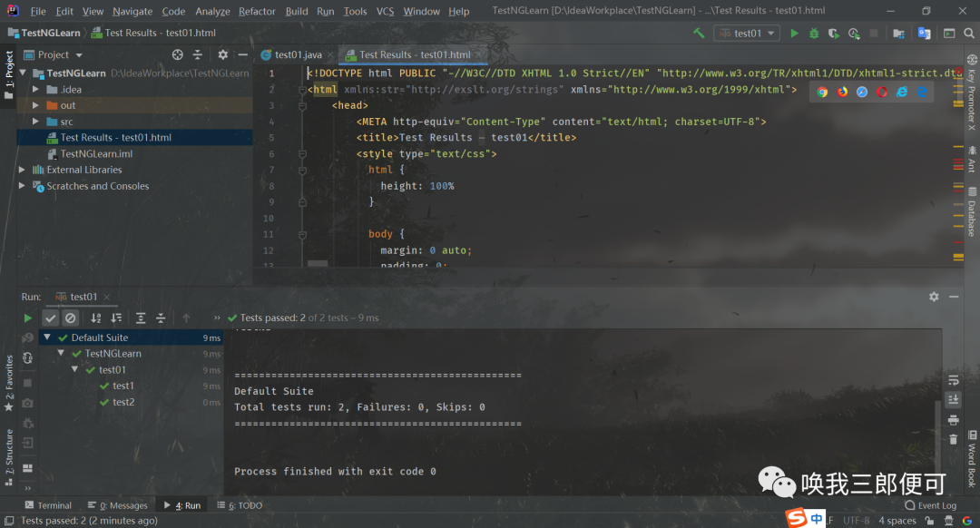Image resolution: width=980 pixels, height=528 pixels.
Task: Click TestNGLearn breadcrumb in navigation bar
Action: pyautogui.click(x=44, y=34)
